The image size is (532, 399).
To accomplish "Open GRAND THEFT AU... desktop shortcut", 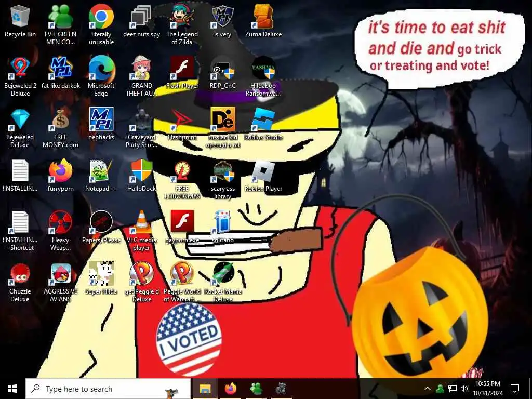I will pos(141,76).
